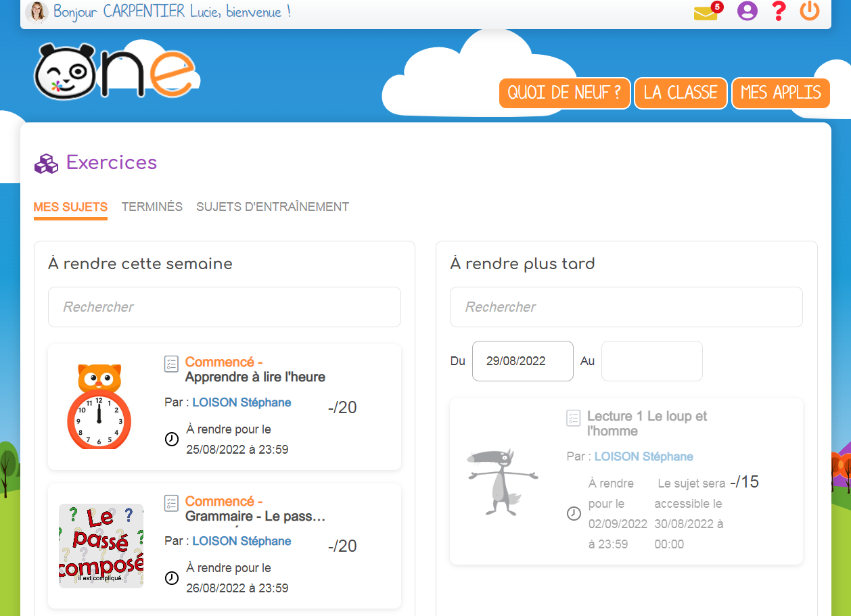Click the -/20 score on Apprendre à lire l'heure
Image resolution: width=851 pixels, height=616 pixels.
[342, 408]
